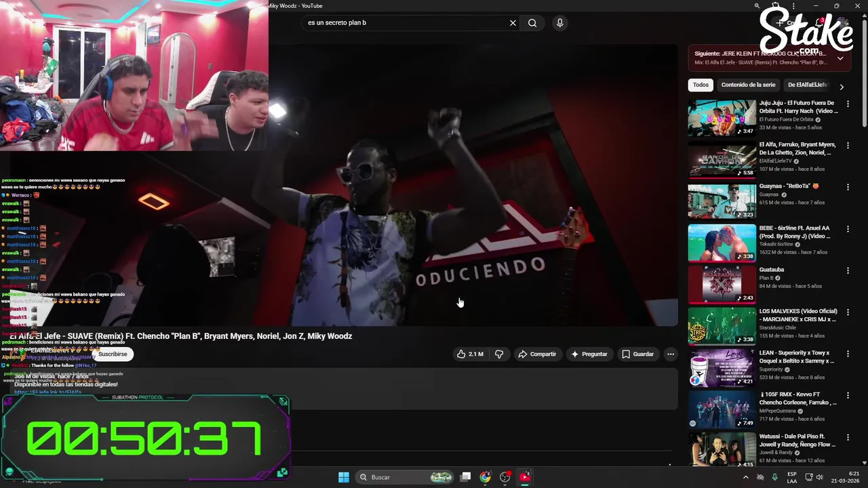The image size is (868, 488).
Task: Like the video showing 2.1 M likes
Action: [470, 354]
